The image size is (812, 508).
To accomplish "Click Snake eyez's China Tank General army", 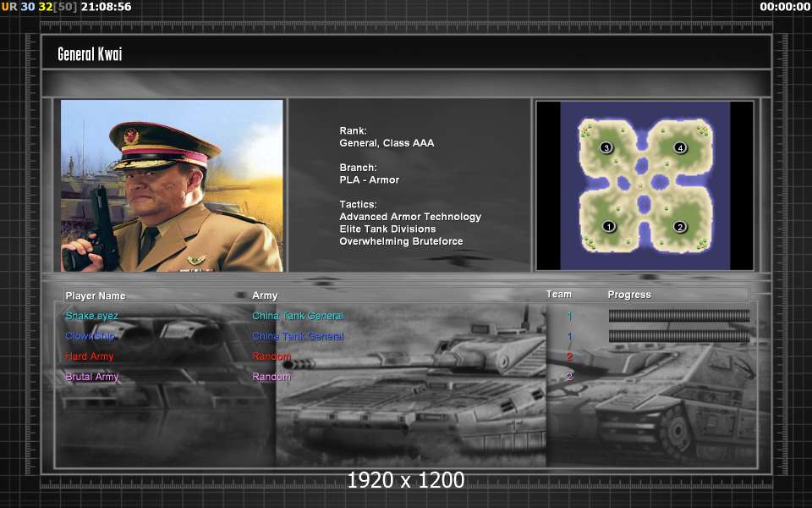I will (298, 316).
